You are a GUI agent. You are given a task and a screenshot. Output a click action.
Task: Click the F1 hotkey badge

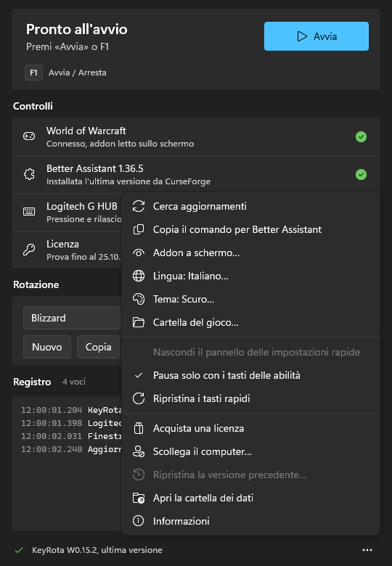[x=33, y=73]
